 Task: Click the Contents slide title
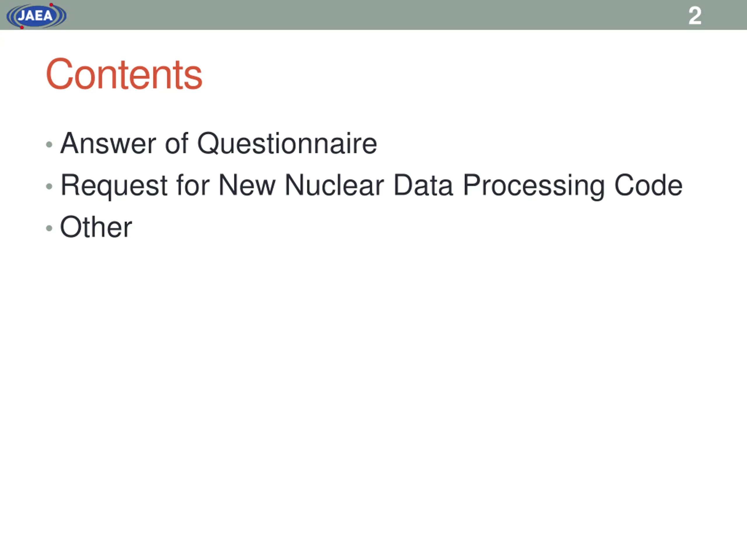pyautogui.click(x=124, y=74)
